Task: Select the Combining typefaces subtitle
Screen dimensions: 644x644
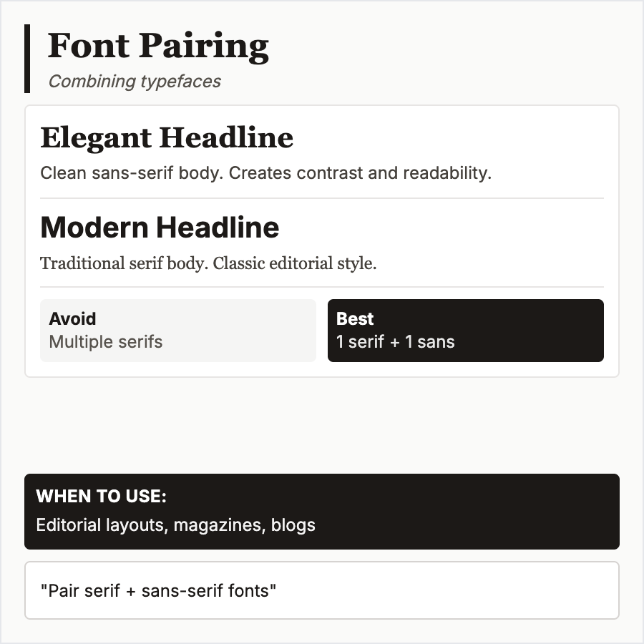Action: (135, 82)
